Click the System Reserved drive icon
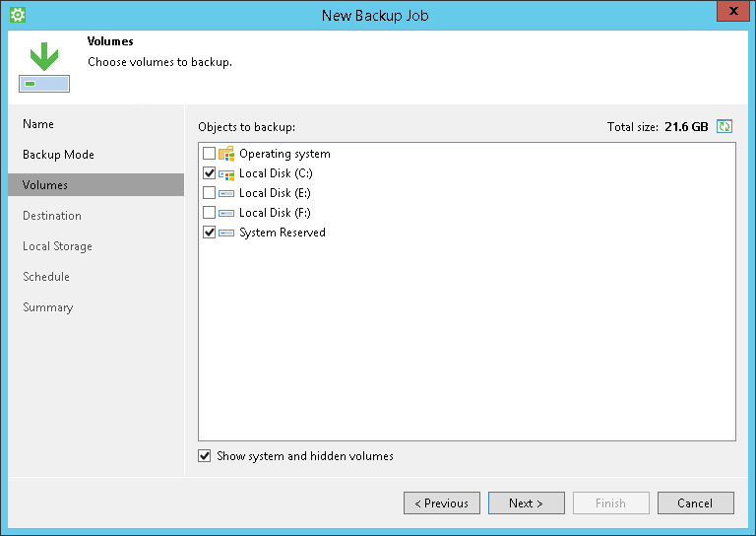The image size is (756, 536). coord(226,233)
